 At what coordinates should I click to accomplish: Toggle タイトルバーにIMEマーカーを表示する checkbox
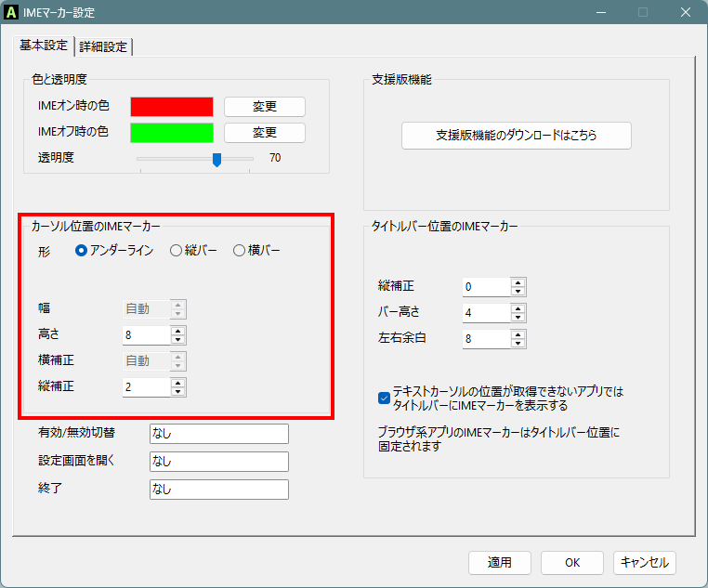(384, 398)
